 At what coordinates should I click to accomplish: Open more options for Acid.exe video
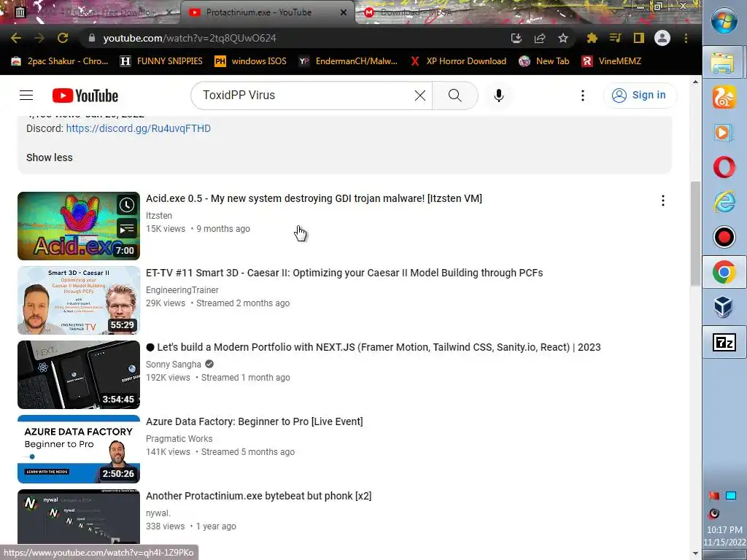662,201
